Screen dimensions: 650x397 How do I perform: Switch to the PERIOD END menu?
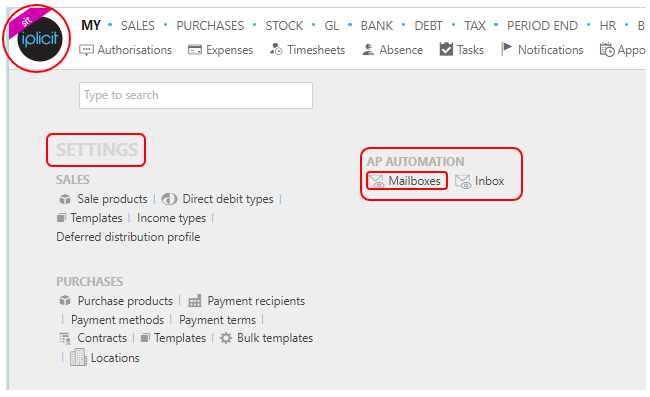pyautogui.click(x=542, y=26)
